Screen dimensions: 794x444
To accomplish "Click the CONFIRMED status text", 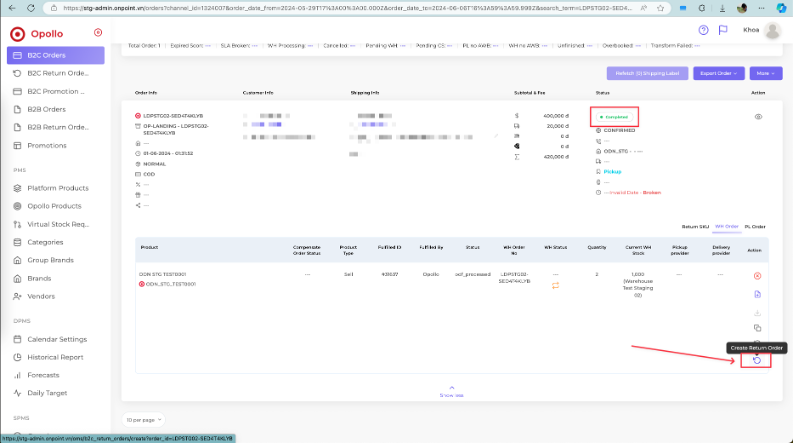I will tap(619, 131).
